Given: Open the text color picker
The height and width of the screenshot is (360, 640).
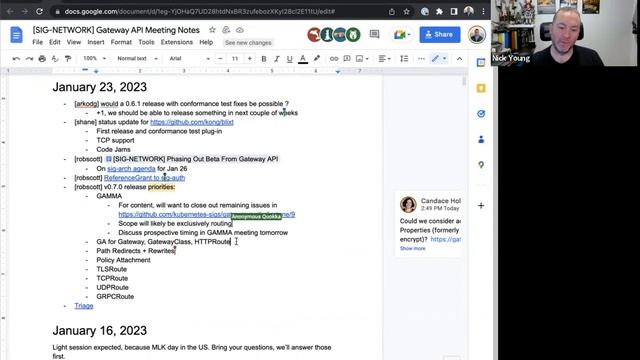Looking at the screenshot, I should [303, 59].
